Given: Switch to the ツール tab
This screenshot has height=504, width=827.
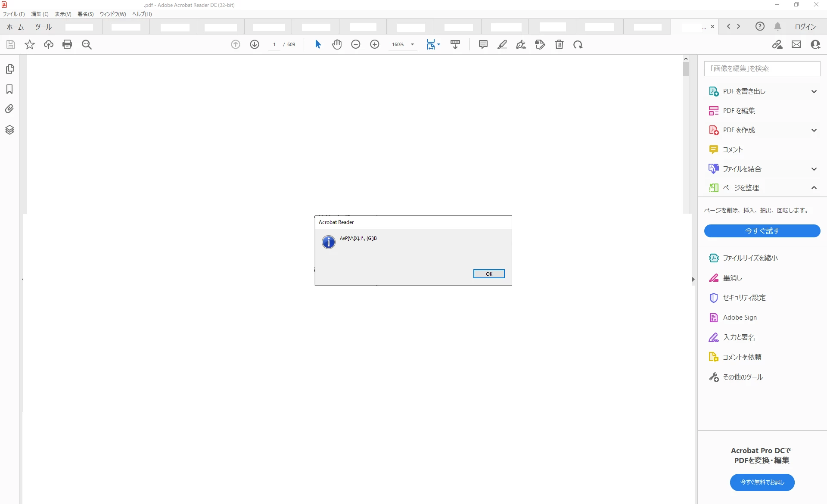Looking at the screenshot, I should tap(44, 27).
